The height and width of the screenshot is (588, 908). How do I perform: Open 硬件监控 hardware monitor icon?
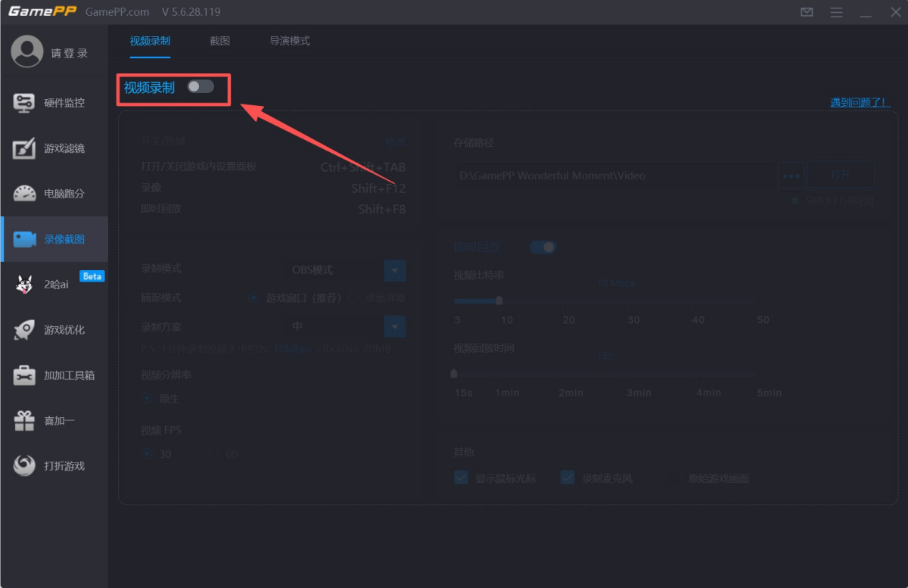pos(24,103)
